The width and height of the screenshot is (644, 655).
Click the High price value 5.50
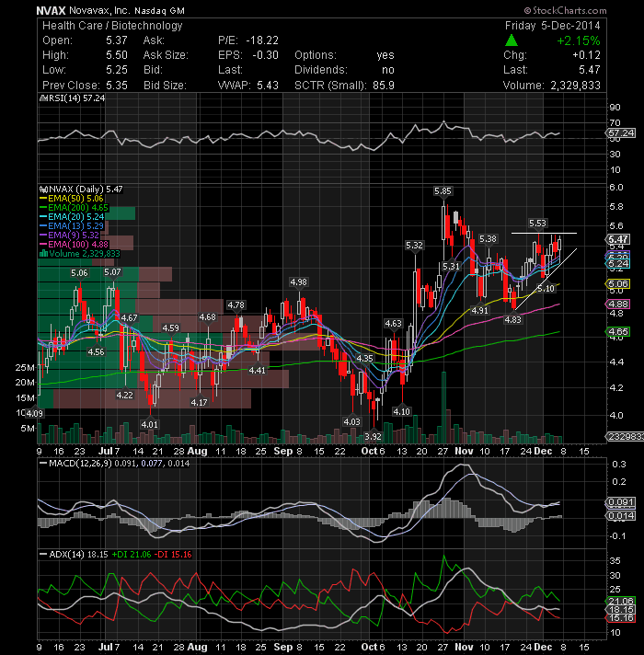[x=117, y=54]
